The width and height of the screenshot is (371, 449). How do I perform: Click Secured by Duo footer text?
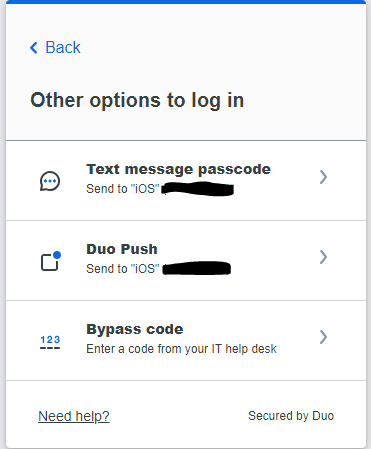tap(291, 416)
